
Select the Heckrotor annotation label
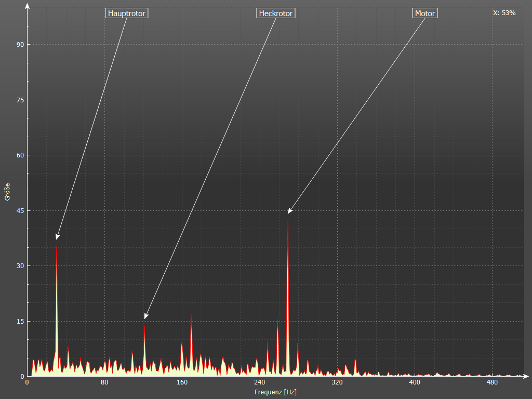pyautogui.click(x=276, y=14)
